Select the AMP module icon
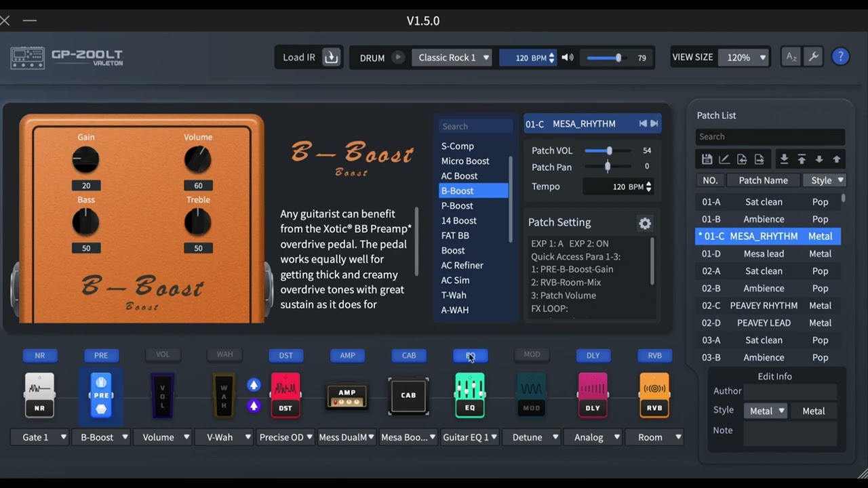 point(347,396)
